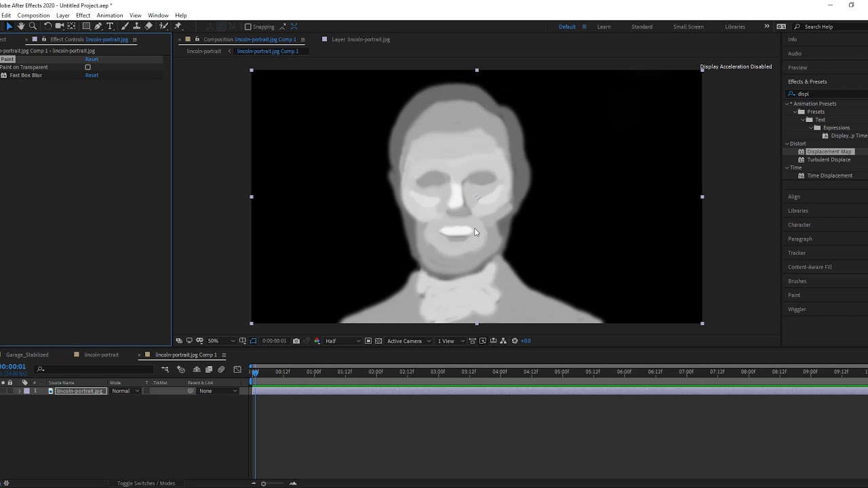The width and height of the screenshot is (868, 488).
Task: Open the Parent None dropdown
Action: pyautogui.click(x=218, y=391)
